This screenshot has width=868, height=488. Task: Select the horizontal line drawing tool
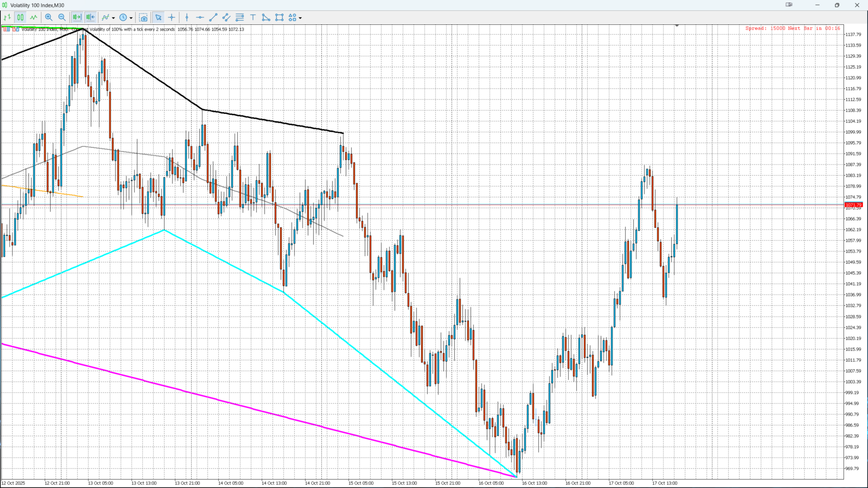pyautogui.click(x=200, y=18)
